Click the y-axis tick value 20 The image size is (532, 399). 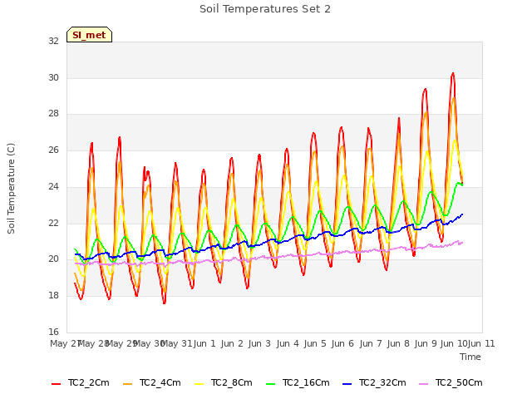coord(53,259)
